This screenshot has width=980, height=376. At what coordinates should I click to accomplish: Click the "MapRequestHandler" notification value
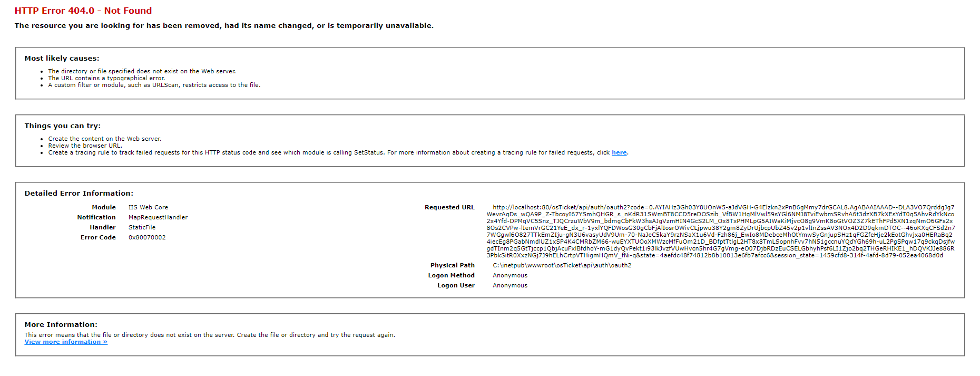pos(158,218)
